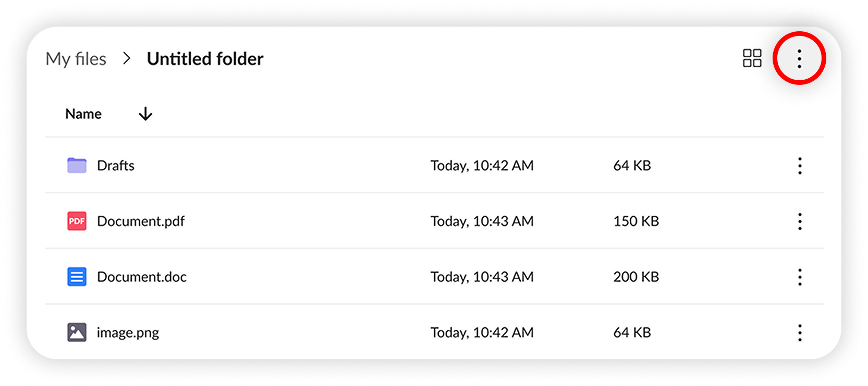This screenshot has width=868, height=386.
Task: Open the three-dot menu for Document.doc
Action: [799, 277]
